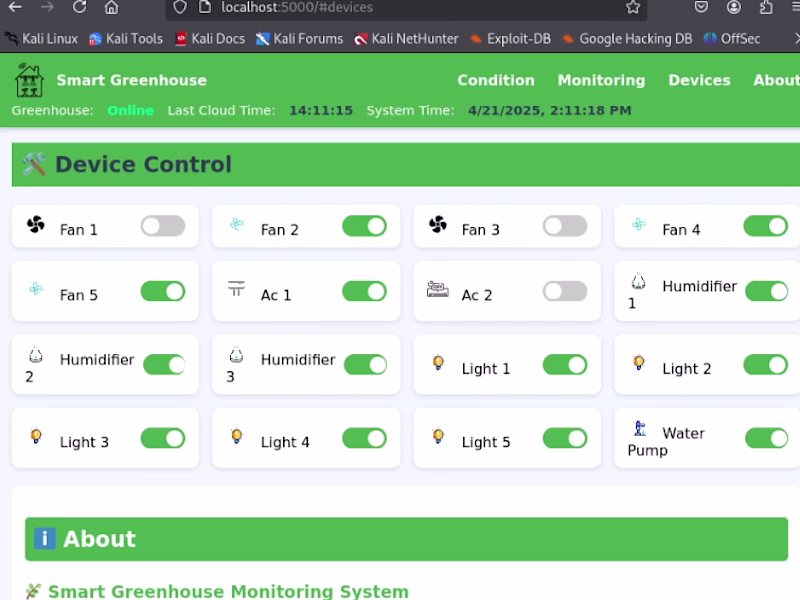Open the Kali Docs bookmark
This screenshot has width=800, height=600.
click(x=210, y=39)
